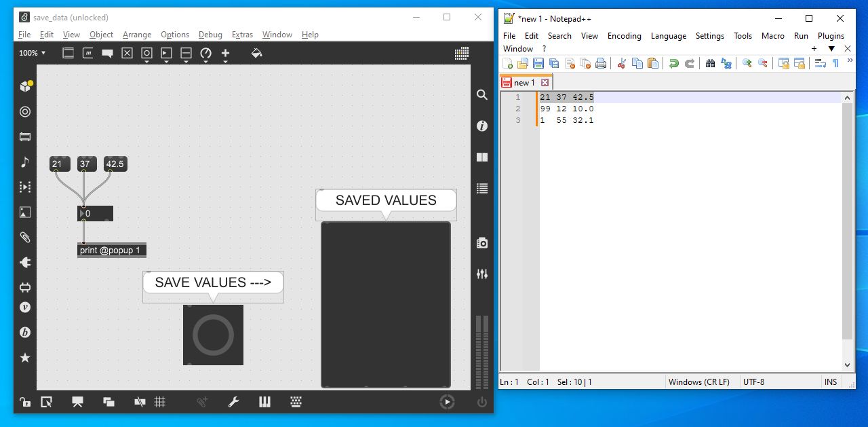This screenshot has height=427, width=868.
Task: Click the plus button in Notepad++'s menu row
Action: point(814,49)
